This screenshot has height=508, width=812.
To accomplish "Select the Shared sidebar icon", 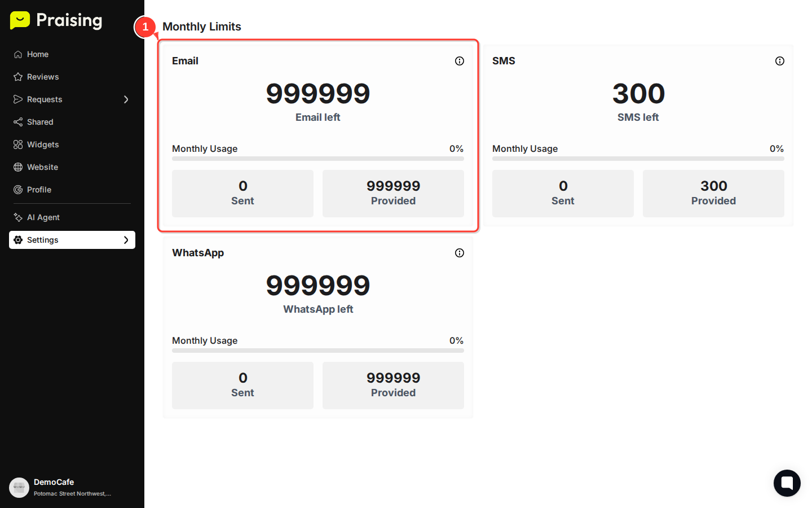I will click(19, 122).
